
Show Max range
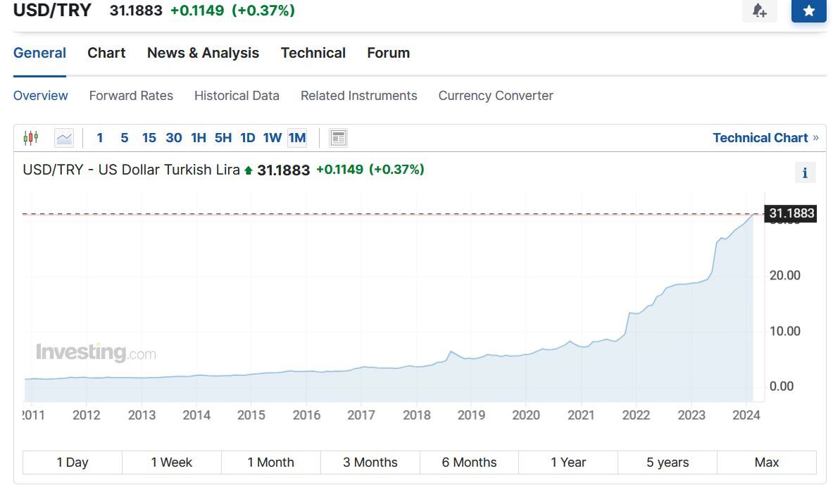[x=767, y=462]
